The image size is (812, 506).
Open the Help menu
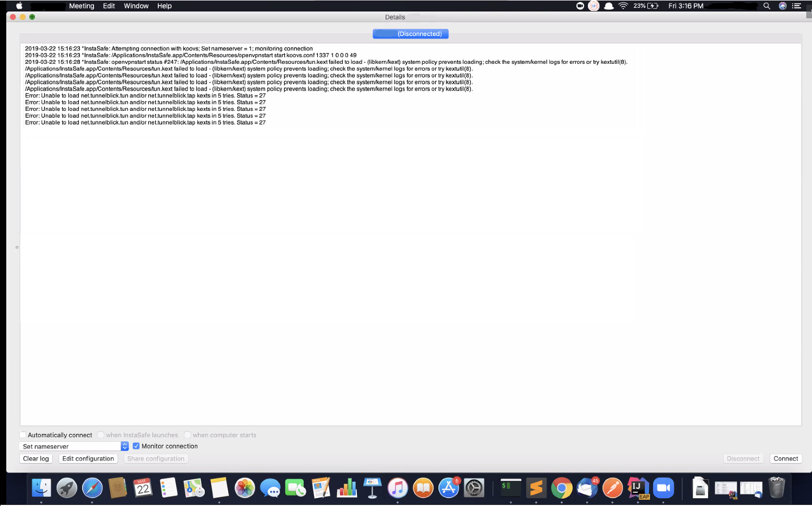[164, 6]
